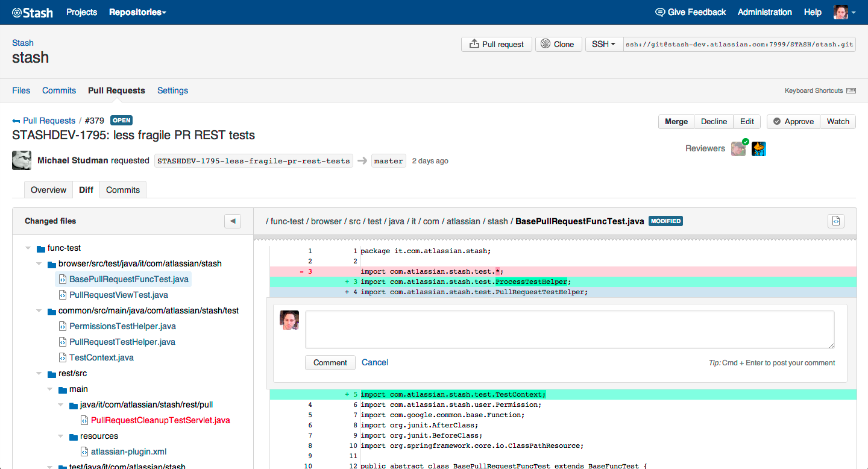
Task: Click the source branch name label
Action: 254,161
